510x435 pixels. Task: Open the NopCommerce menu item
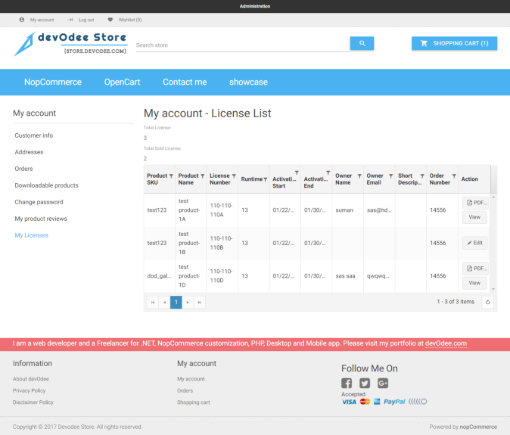pyautogui.click(x=53, y=82)
